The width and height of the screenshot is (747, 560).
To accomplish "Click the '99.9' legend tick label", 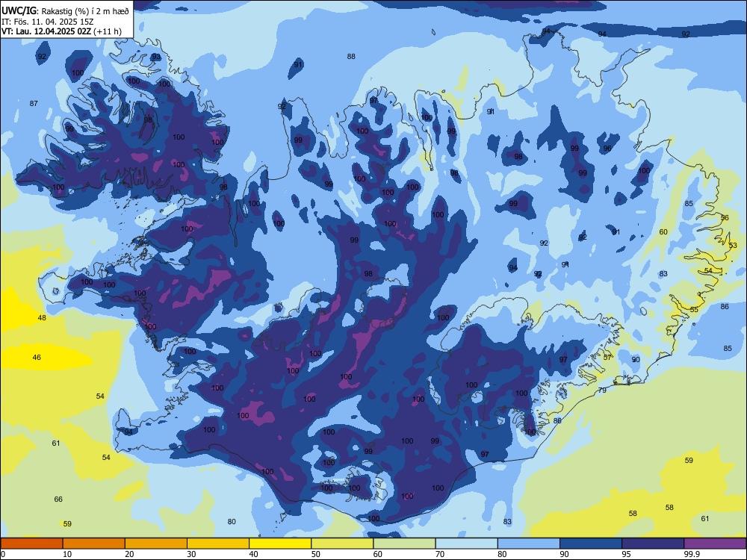I will click(x=692, y=554).
